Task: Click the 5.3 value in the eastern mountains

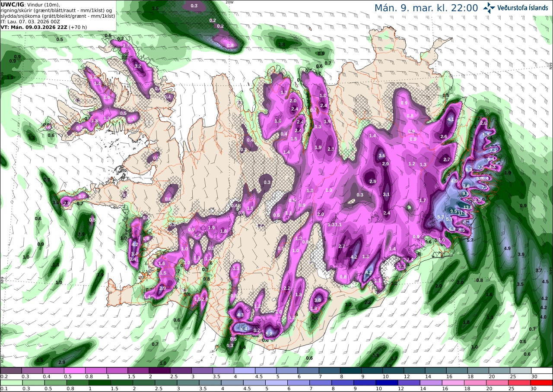Action: [x=441, y=217]
